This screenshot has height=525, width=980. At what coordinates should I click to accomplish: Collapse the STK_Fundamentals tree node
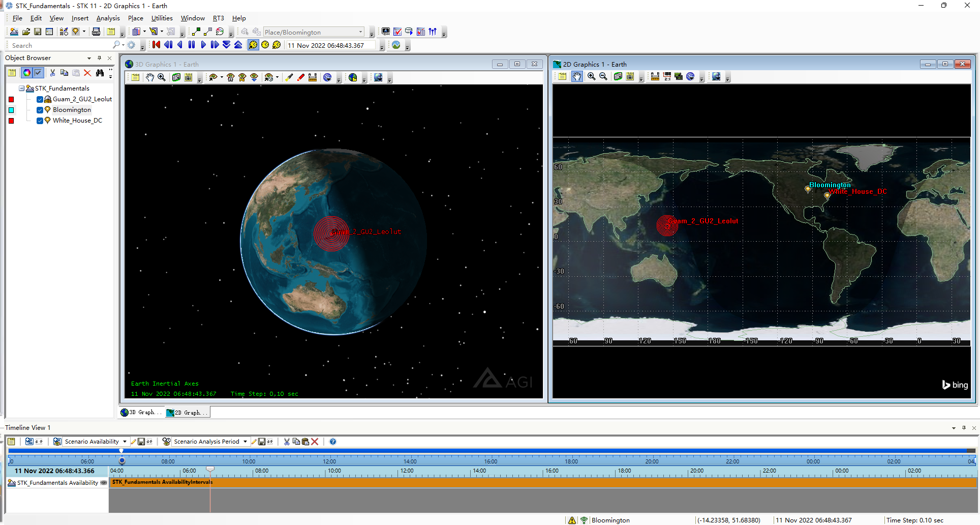pos(22,89)
